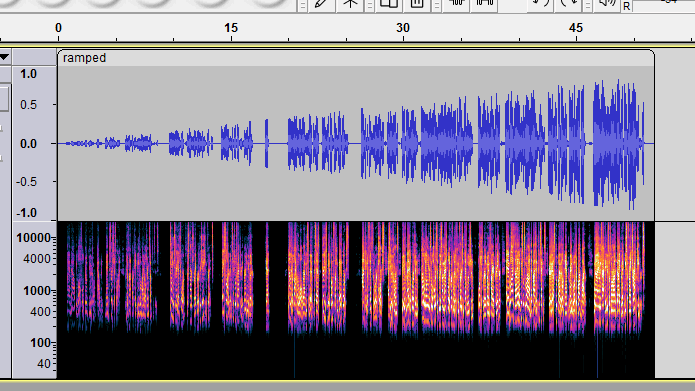Click the -0.5 amplitude scale label
The height and width of the screenshot is (391, 695).
pos(27,182)
